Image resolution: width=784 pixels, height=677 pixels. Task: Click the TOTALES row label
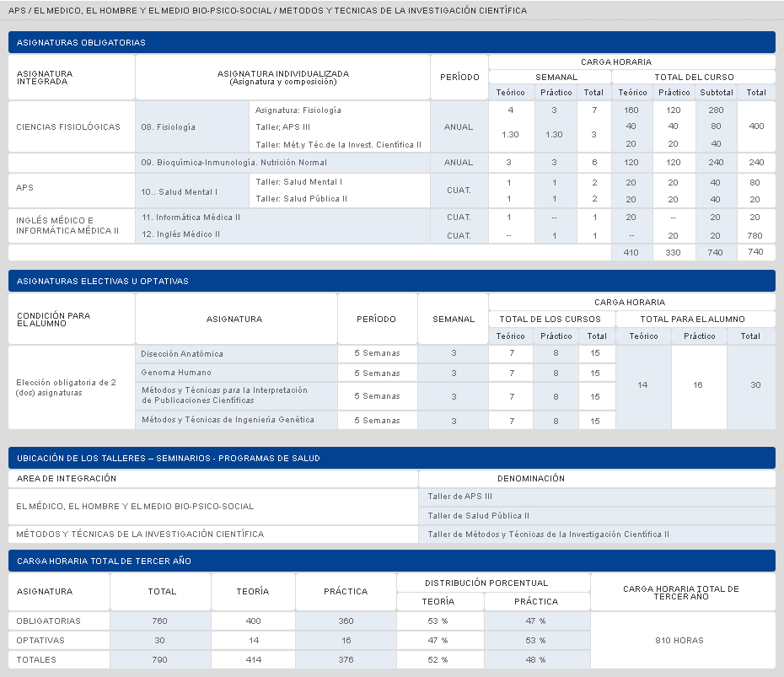pos(36,660)
